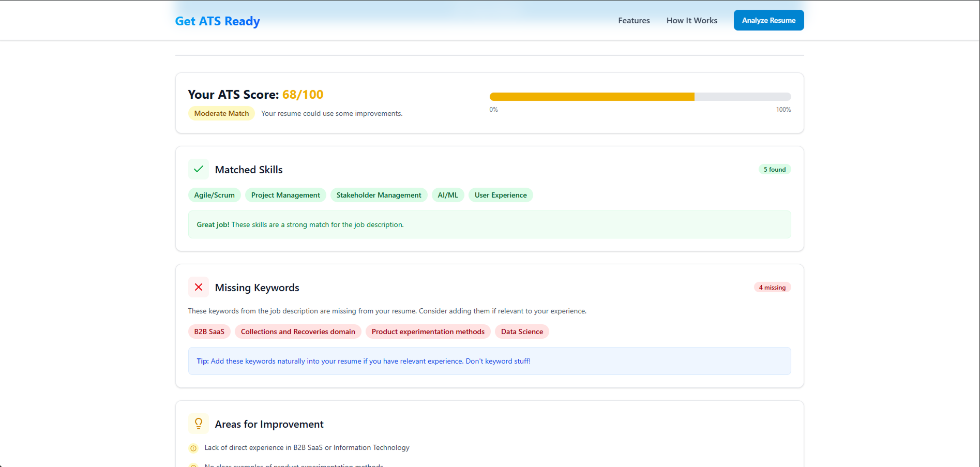Click the '4 missing' badge on Missing Keywords
Screen dimensions: 980x467
(772, 287)
